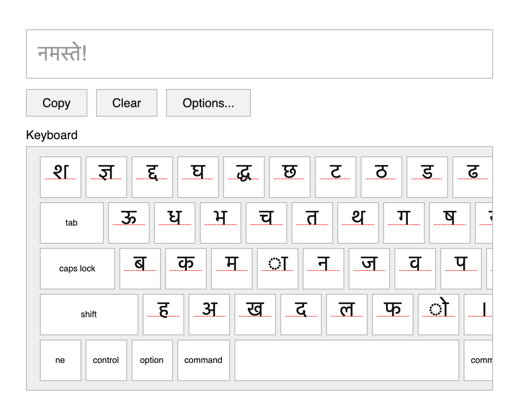Open the Options... dialog
Image resolution: width=519 pixels, height=420 pixels.
coord(208,103)
